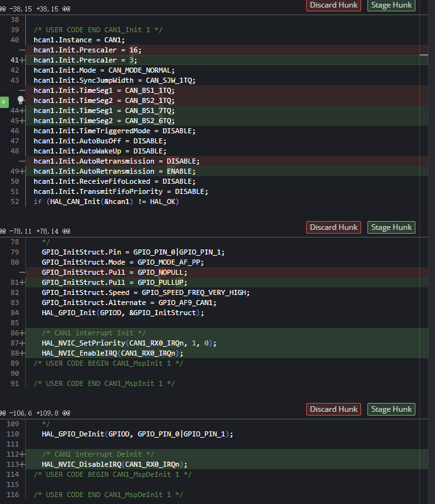
Task: Click the plus marker on line 113
Action: coord(23,464)
